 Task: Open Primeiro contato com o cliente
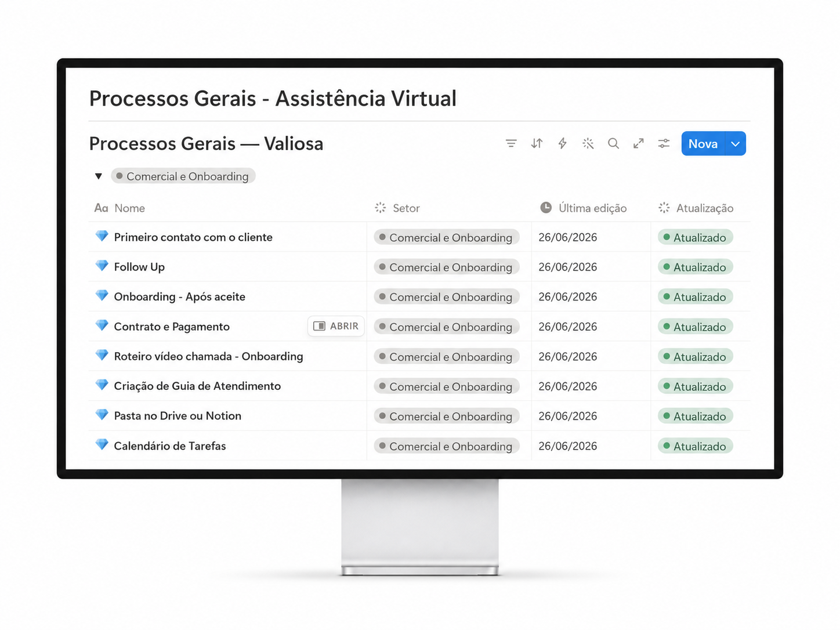[193, 237]
